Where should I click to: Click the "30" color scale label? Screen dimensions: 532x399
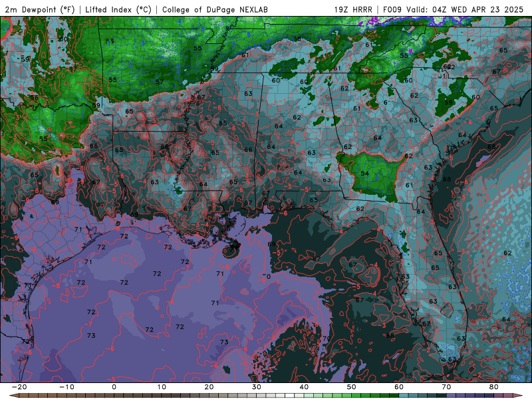tap(257, 387)
